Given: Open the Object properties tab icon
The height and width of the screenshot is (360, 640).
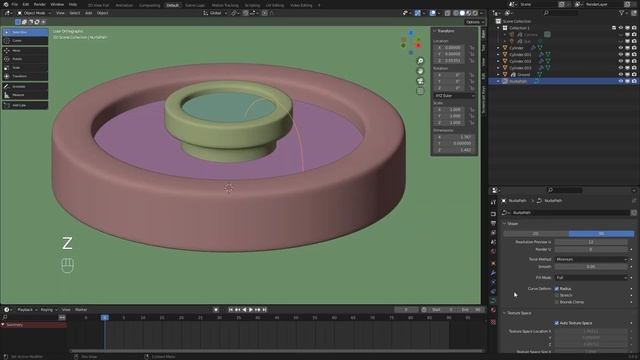Looking at the screenshot, I should coord(493,263).
